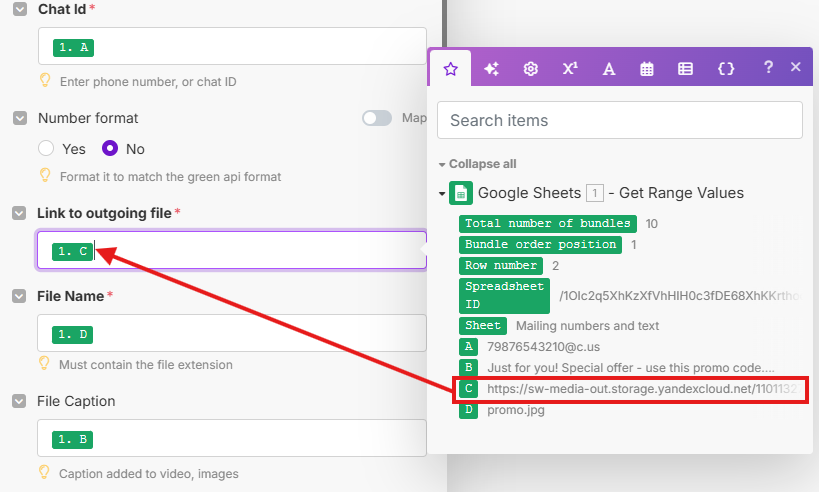Select the Total number of bundles tag
The width and height of the screenshot is (819, 492).
(x=548, y=223)
